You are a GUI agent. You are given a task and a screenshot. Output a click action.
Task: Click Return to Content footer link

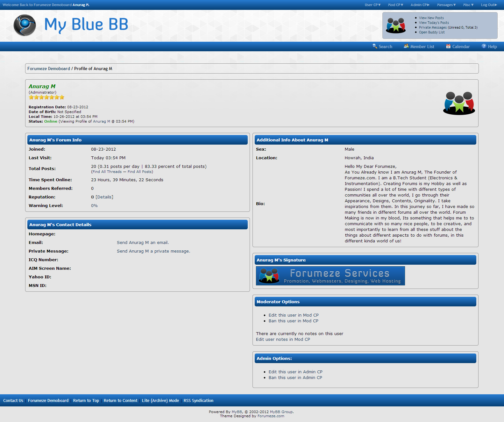(x=121, y=401)
